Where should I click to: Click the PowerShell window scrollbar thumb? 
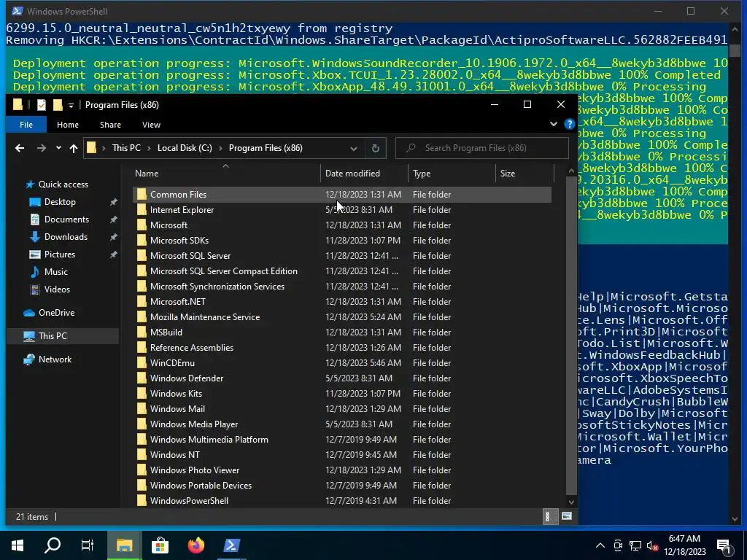click(x=734, y=50)
